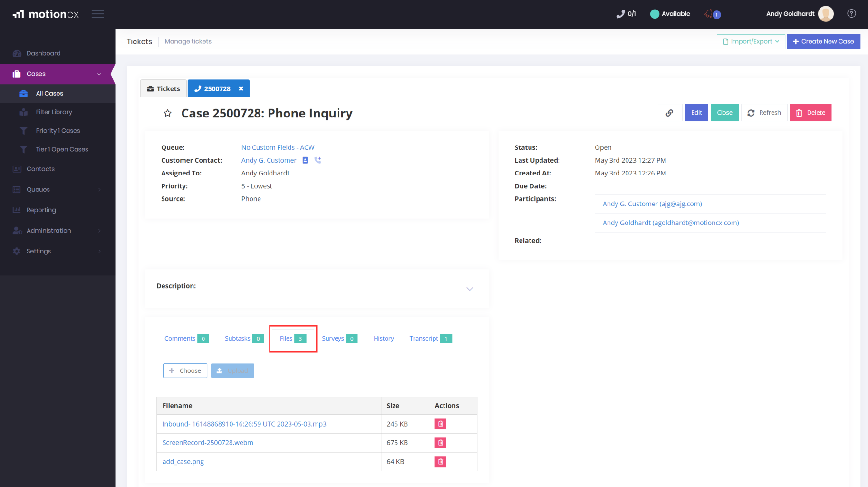Viewport: 868px width, 487px height.
Task: Open participant Andy Goldhardt email link
Action: pos(671,223)
